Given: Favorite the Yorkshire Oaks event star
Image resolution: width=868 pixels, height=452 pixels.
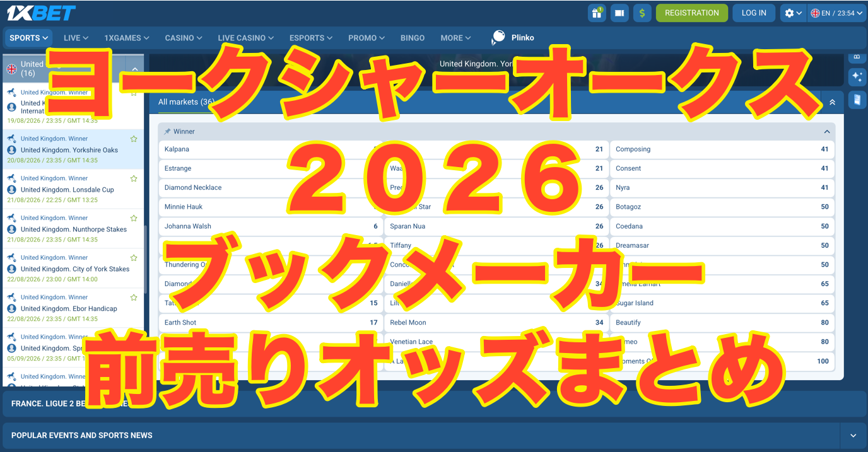Looking at the screenshot, I should pyautogui.click(x=134, y=139).
